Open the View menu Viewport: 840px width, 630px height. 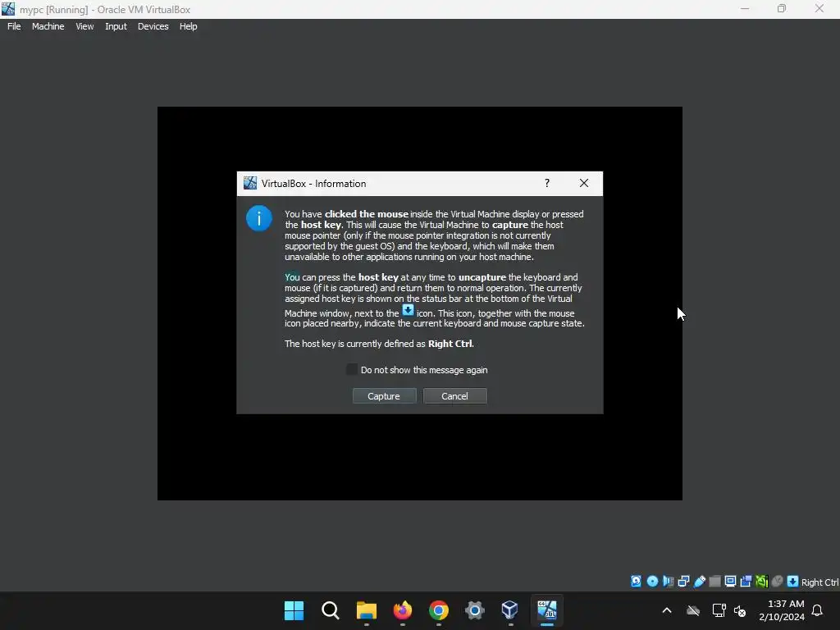[84, 26]
